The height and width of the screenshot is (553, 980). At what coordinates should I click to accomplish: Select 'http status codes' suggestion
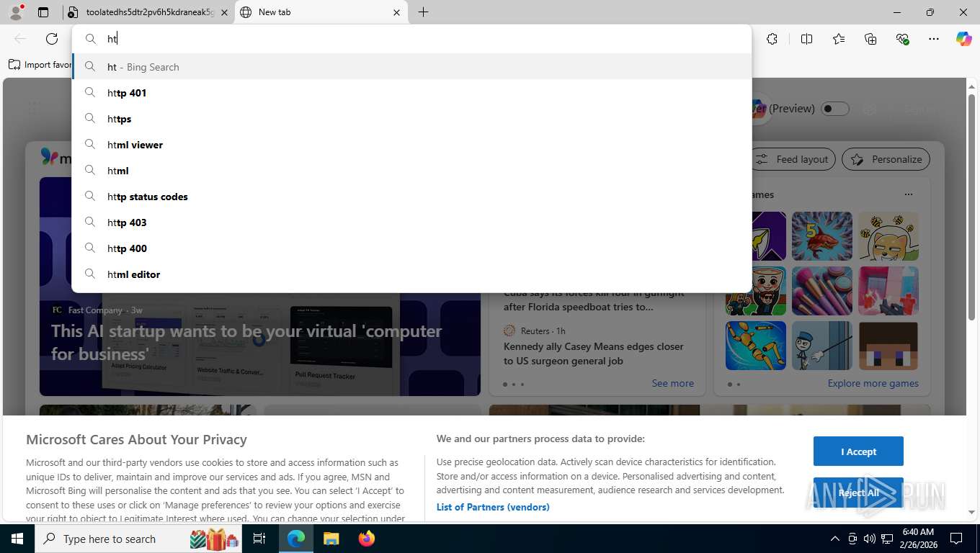click(x=411, y=197)
